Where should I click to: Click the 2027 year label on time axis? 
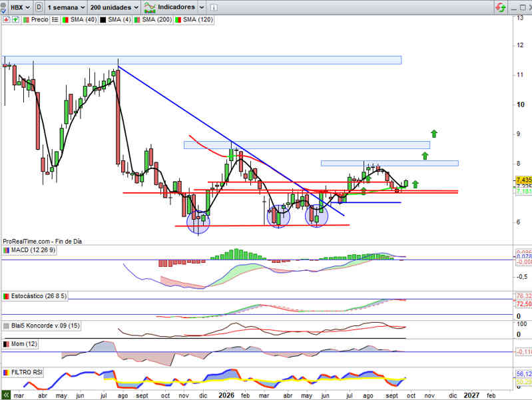(x=471, y=395)
